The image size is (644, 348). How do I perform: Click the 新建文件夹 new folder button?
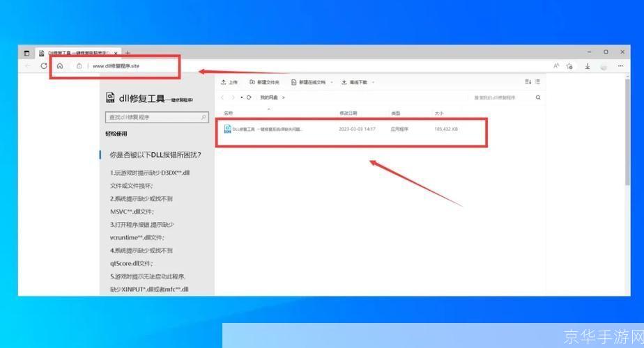[x=265, y=82]
